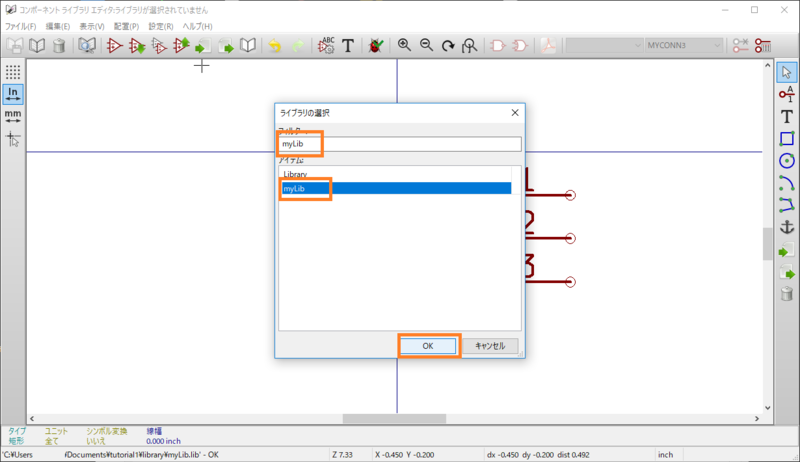Select the arrow pointer tool in right toolbar

point(786,72)
